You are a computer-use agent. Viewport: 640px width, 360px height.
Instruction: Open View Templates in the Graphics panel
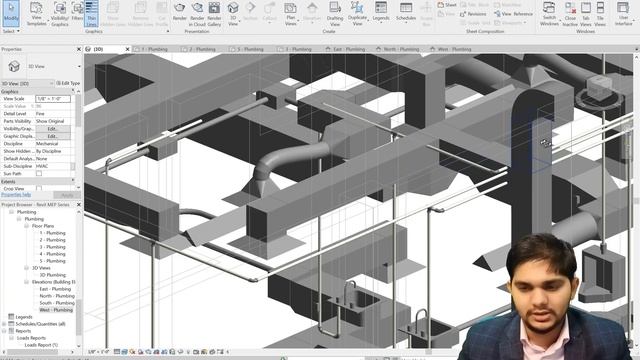coord(36,13)
